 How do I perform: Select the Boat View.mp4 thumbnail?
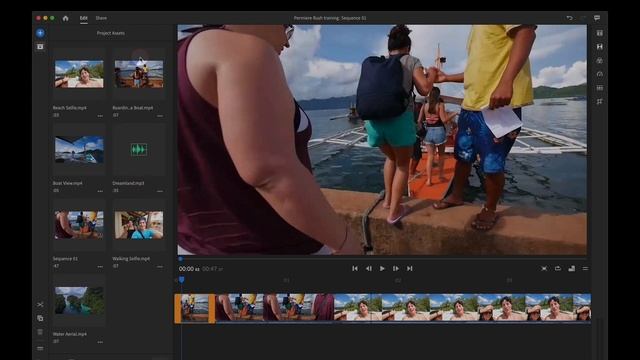click(79, 149)
